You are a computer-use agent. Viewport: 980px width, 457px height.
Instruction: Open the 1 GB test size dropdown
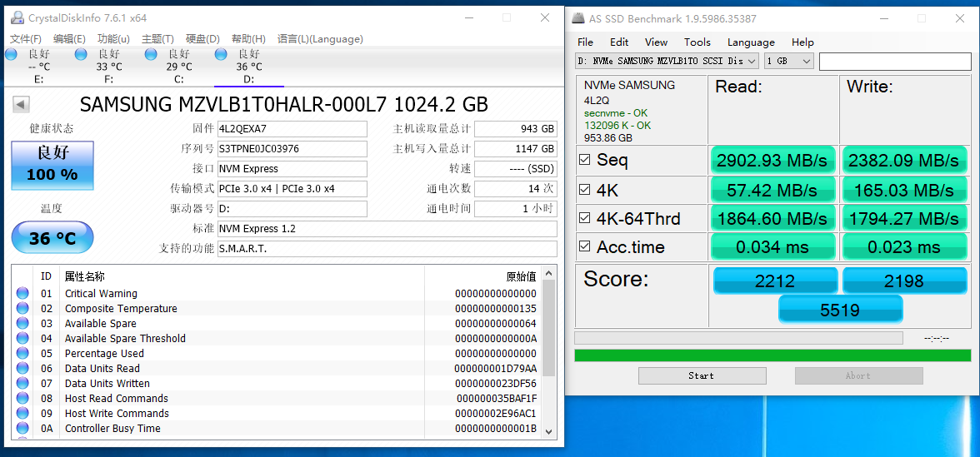[788, 62]
